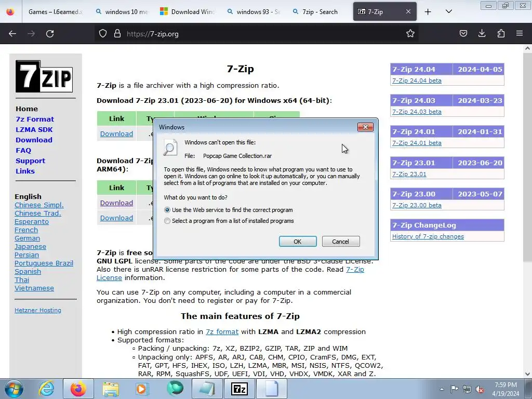
Task: Launch Internet Explorer from taskbar
Action: (x=46, y=389)
